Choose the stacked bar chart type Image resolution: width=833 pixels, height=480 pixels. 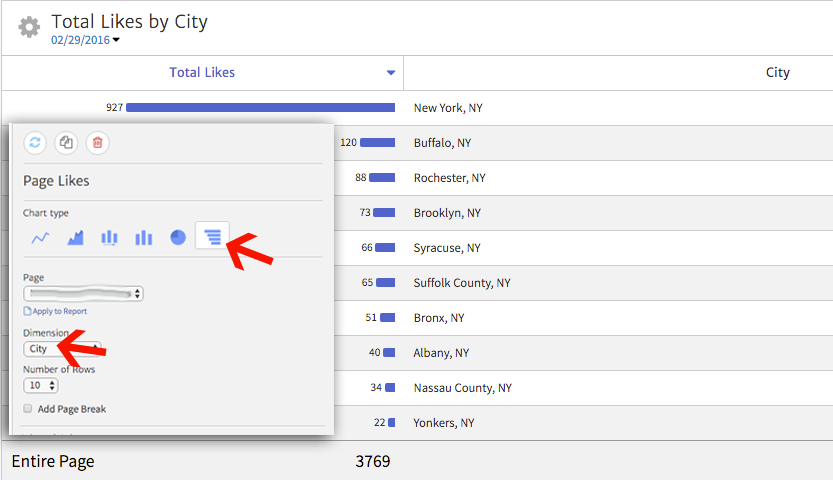pyautogui.click(x=109, y=238)
